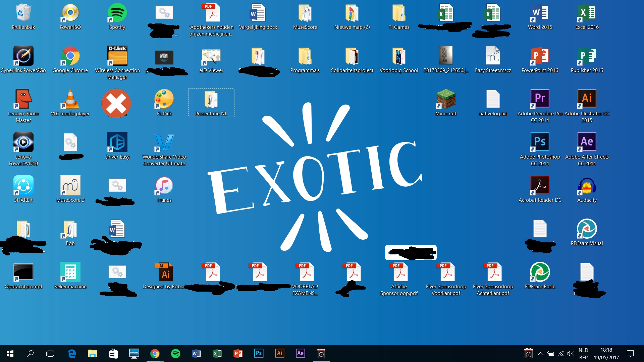Select the Adobe Illustrator CC 2015 icon
This screenshot has width=644, height=362.
[x=587, y=99]
